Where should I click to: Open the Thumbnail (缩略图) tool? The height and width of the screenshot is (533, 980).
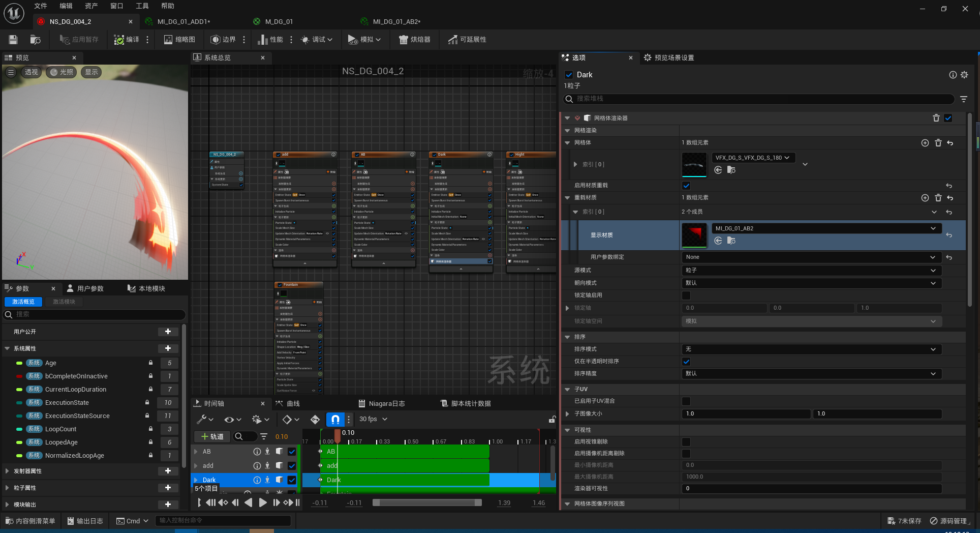pos(179,40)
